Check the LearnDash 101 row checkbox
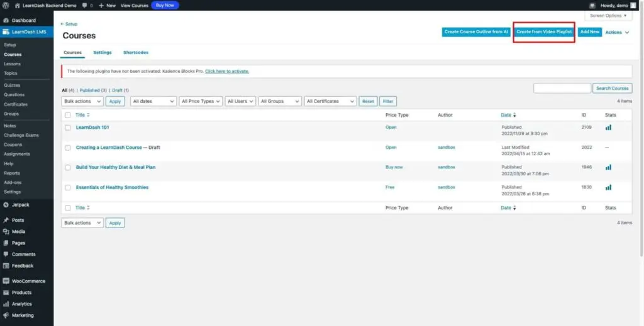The width and height of the screenshot is (644, 326). (x=68, y=128)
